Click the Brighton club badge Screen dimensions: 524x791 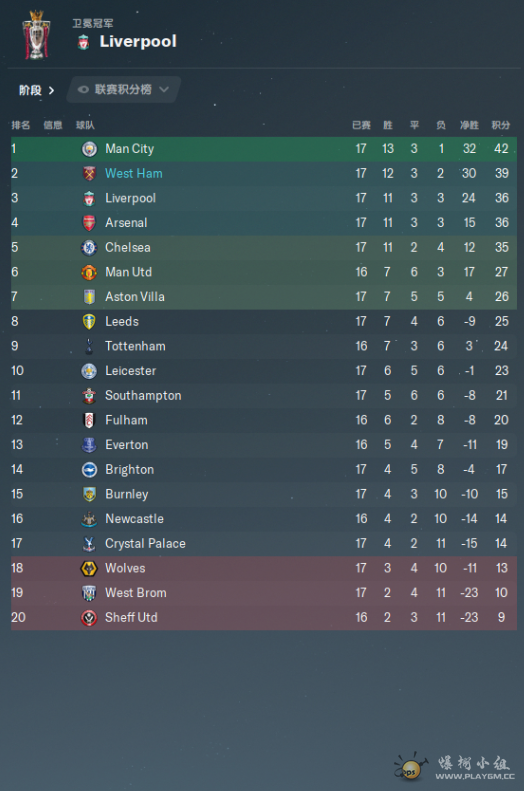89,470
